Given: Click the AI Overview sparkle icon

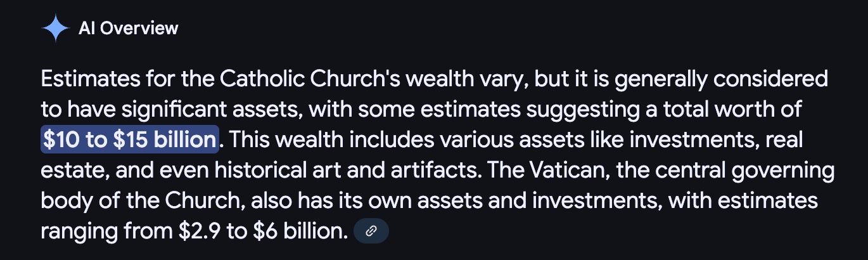Looking at the screenshot, I should 55,29.
